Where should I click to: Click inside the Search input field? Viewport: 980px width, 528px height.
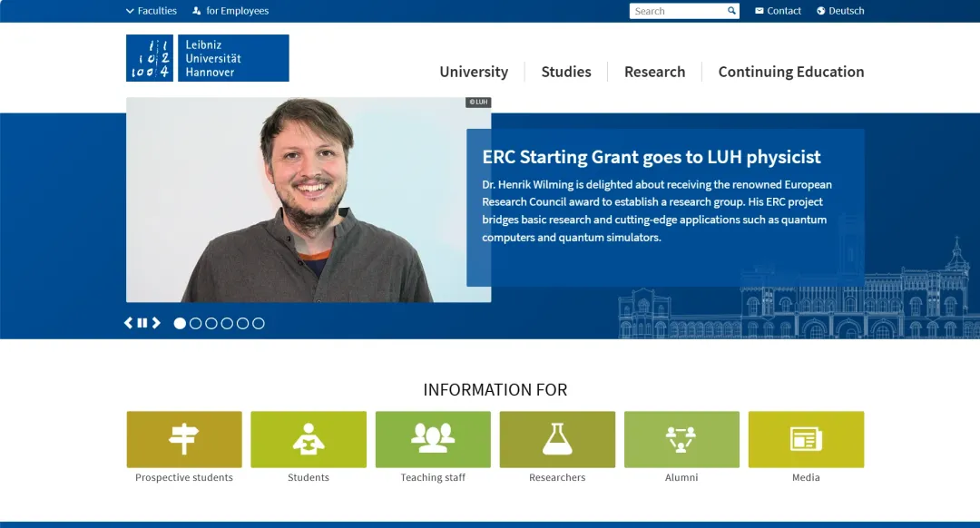click(x=678, y=11)
